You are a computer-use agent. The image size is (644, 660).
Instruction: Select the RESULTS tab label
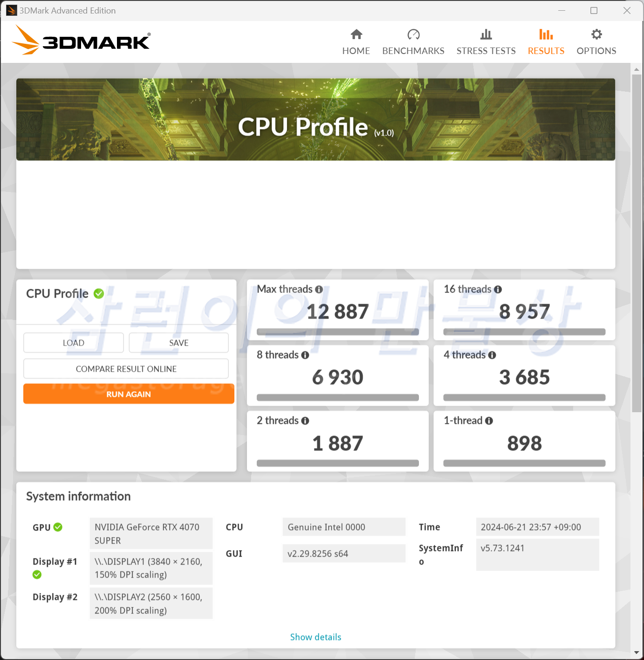tap(546, 51)
